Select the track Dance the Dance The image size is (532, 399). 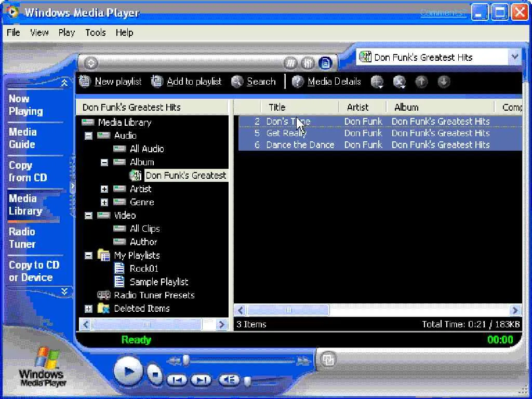pos(380,145)
